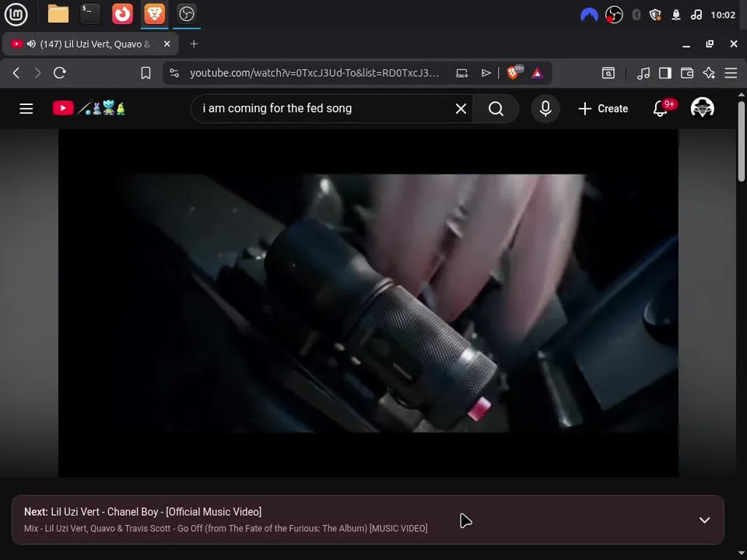747x560 pixels.
Task: Click the Mix playlist title text
Action: 226,529
